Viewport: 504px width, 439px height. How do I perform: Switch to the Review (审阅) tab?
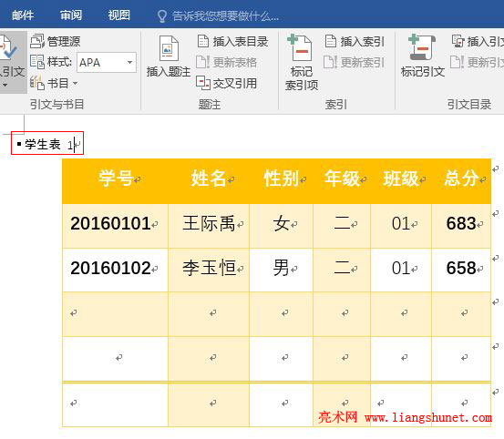tap(71, 15)
